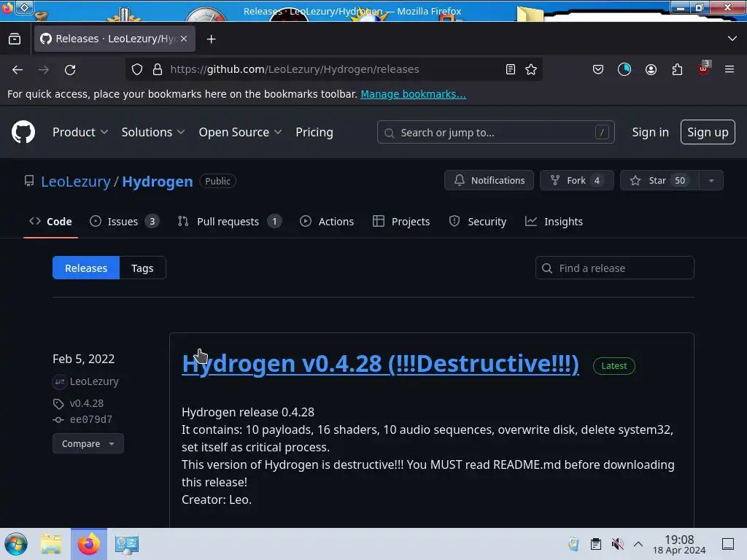Click the show desktop tray button

point(728,544)
